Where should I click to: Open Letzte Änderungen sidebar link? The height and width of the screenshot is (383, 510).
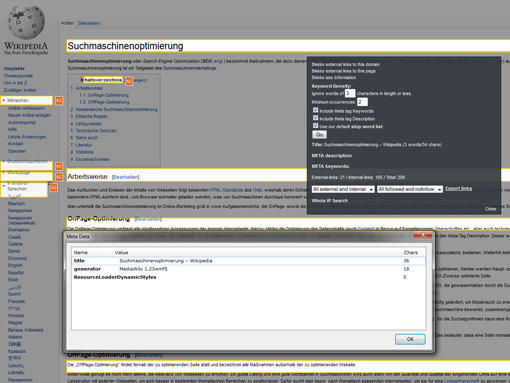coord(27,137)
